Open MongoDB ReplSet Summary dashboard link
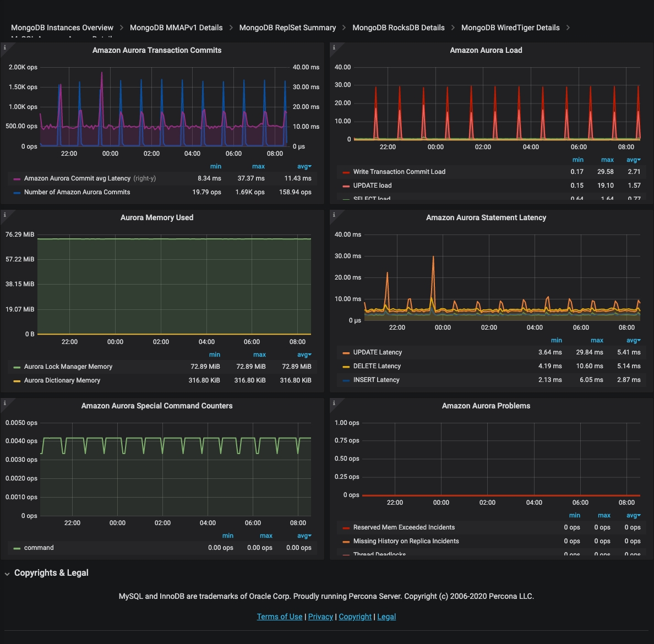 tap(287, 28)
